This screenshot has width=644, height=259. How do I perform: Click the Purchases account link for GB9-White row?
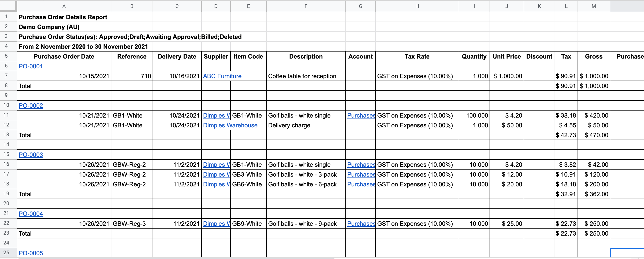[x=361, y=224]
